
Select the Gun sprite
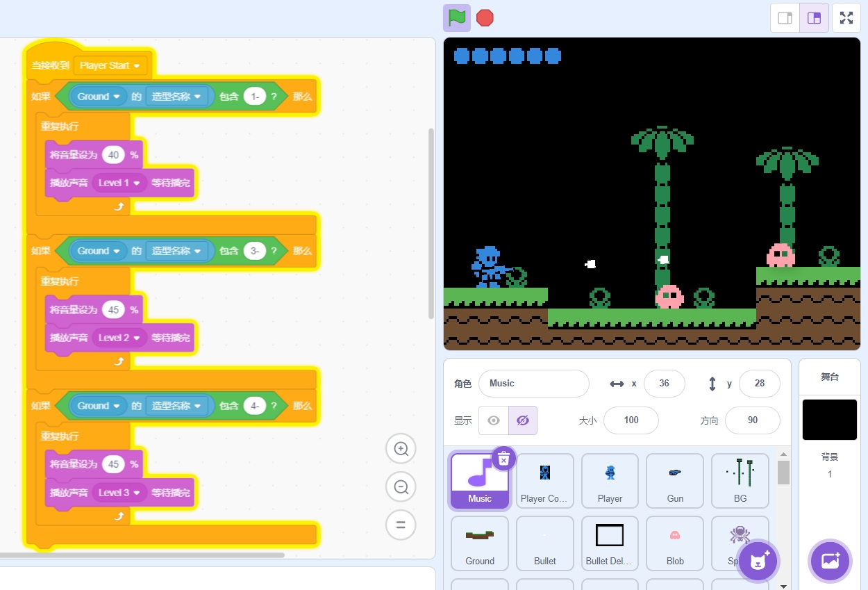[675, 481]
